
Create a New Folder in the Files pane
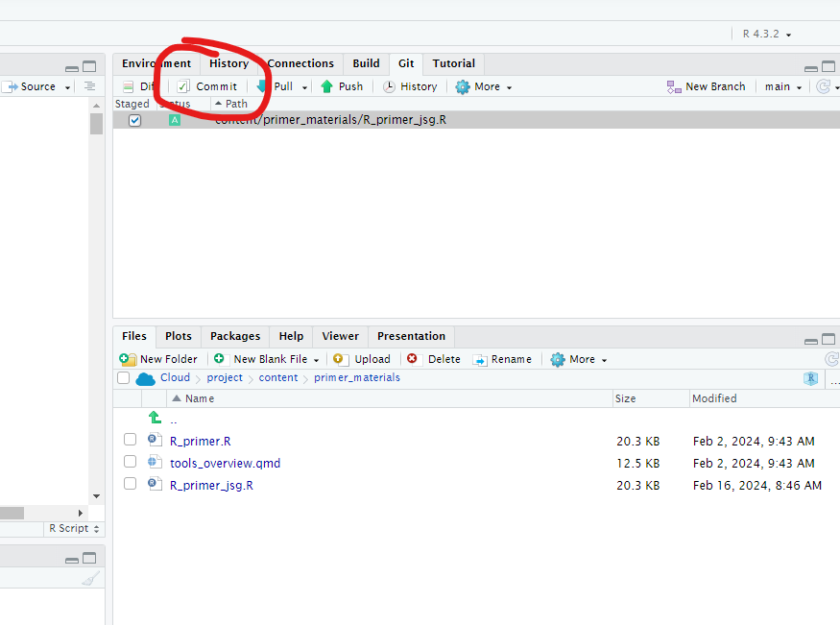(157, 358)
